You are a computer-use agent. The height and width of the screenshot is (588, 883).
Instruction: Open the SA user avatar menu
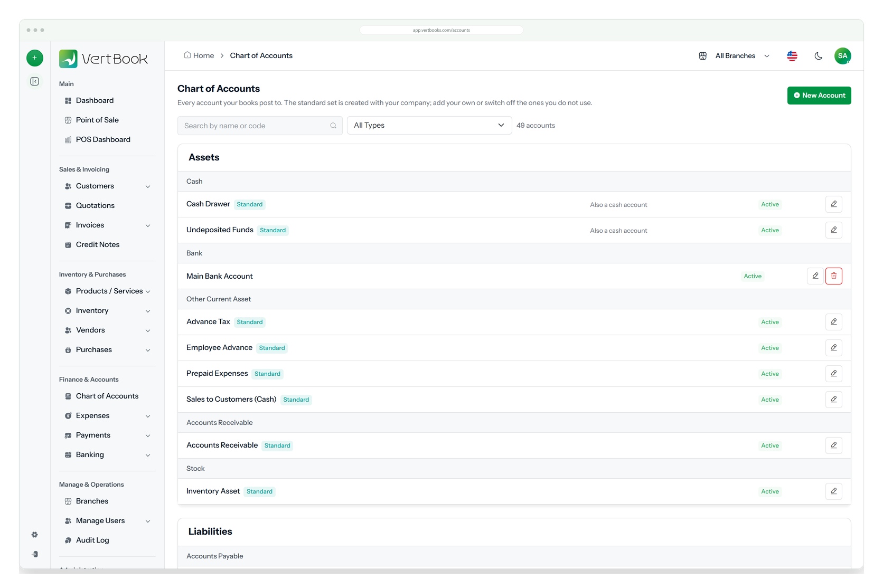843,56
